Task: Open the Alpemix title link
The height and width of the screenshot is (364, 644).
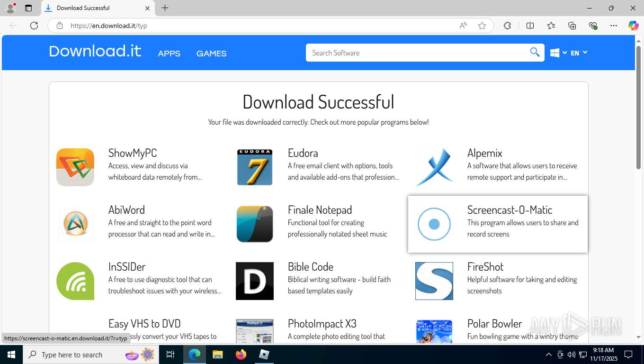Action: click(484, 153)
